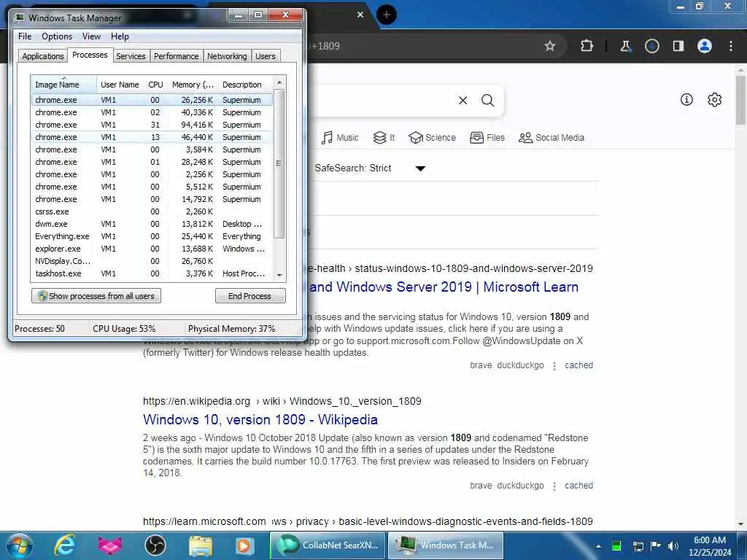Screen dimensions: 747x560
Task: Open the Options menu in Task Manager
Action: [57, 36]
